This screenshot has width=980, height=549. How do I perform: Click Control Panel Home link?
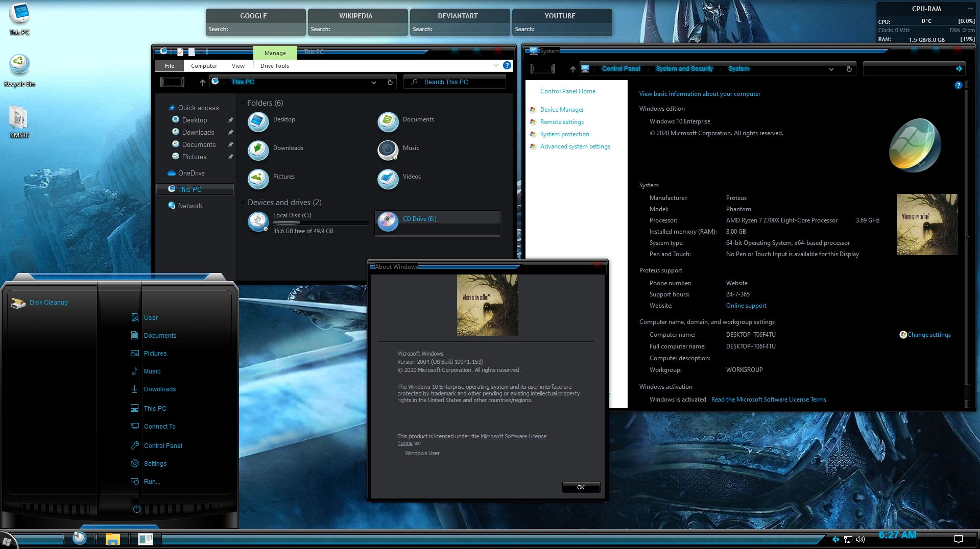tap(568, 91)
